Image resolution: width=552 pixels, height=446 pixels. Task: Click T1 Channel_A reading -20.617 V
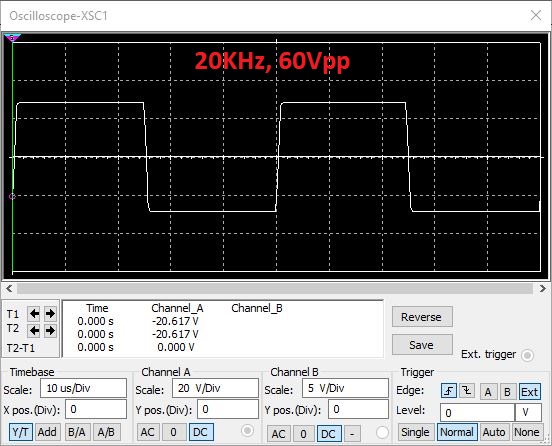pos(175,321)
